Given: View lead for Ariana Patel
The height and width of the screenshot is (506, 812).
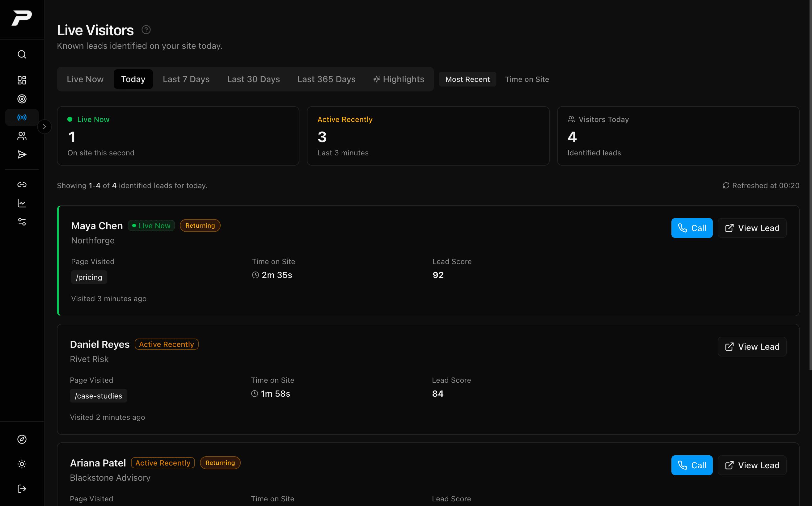Looking at the screenshot, I should pos(752,465).
